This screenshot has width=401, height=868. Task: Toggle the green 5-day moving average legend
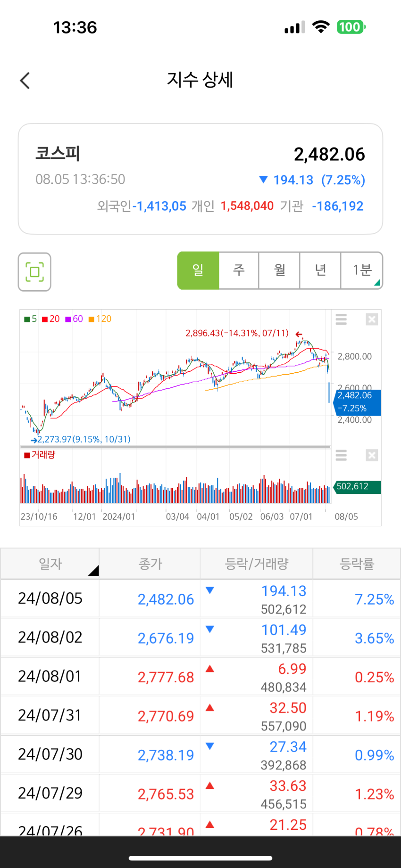(31, 319)
